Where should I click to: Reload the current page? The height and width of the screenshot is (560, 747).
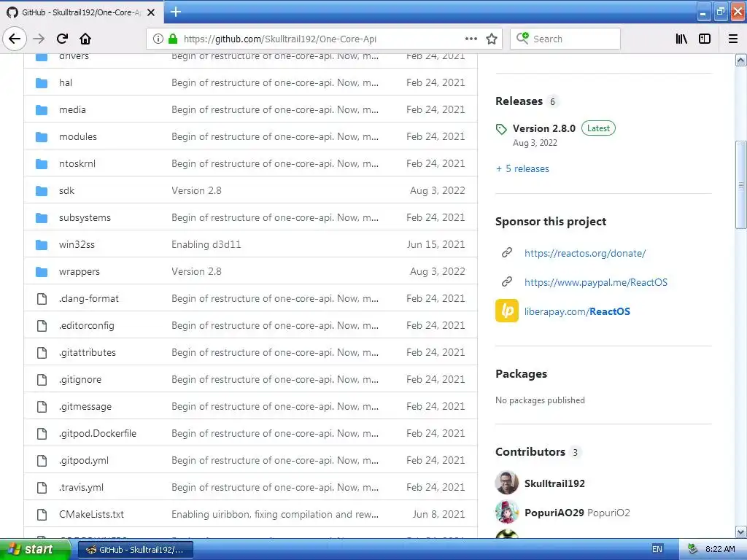62,39
